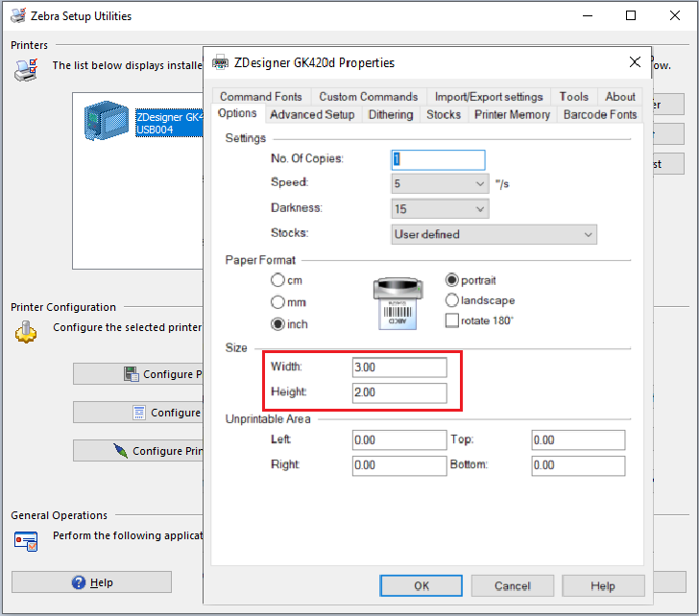
Task: Click the label printer preview image
Action: pyautogui.click(x=398, y=302)
